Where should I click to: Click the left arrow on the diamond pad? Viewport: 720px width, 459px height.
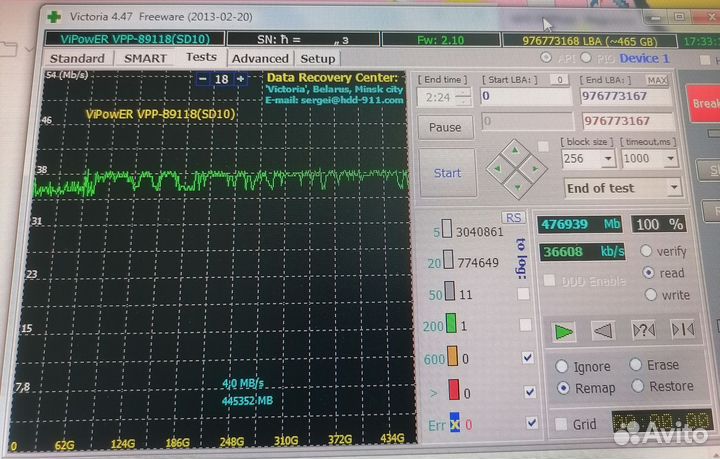(498, 169)
